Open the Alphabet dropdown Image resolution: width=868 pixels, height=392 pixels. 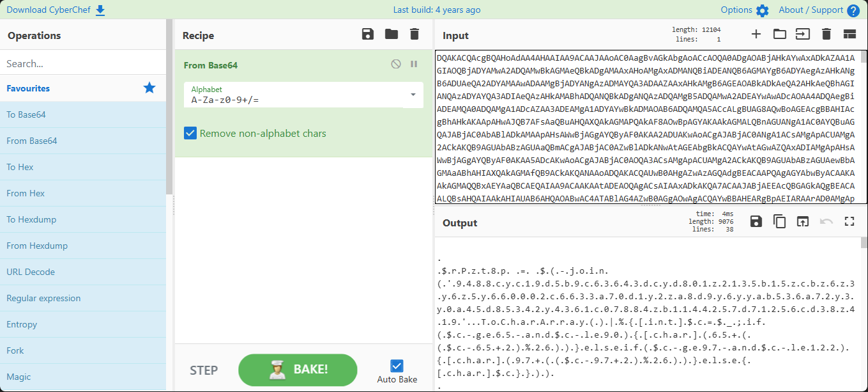[413, 95]
